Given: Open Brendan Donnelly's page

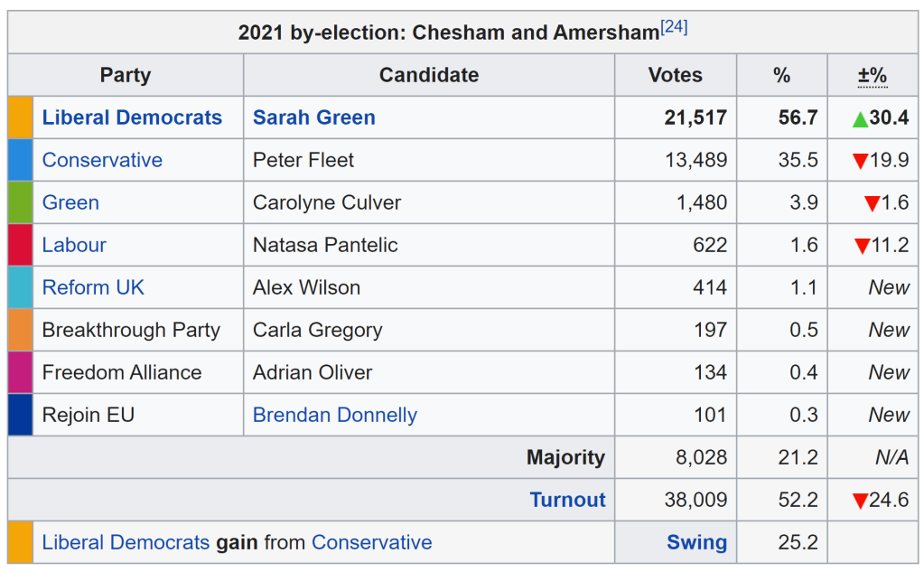Looking at the screenshot, I should [x=334, y=415].
